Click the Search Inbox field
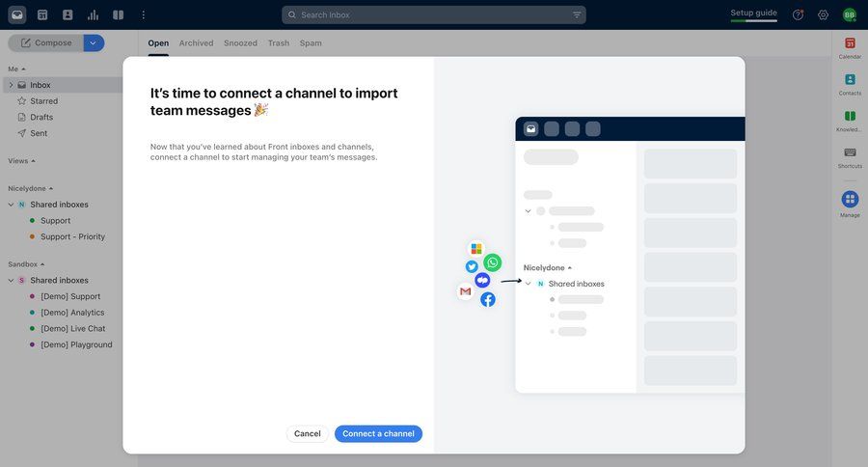Screen dimensions: 868x467 click(x=433, y=15)
